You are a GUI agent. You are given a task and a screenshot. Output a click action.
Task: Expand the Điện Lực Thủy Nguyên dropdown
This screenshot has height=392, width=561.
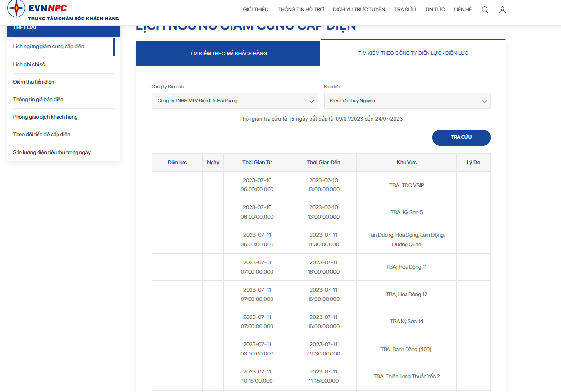click(407, 101)
